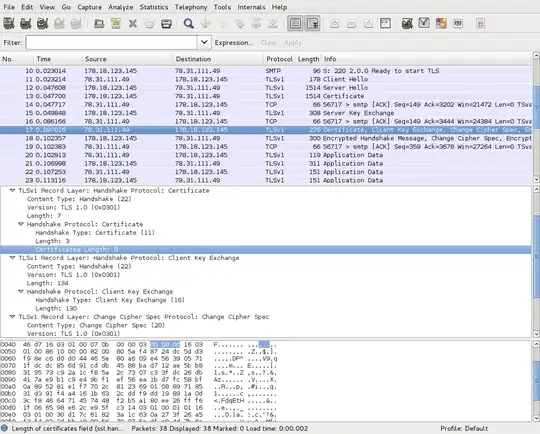This screenshot has width=540, height=434.
Task: Toggle auto-scroll in live capture button
Action: pyautogui.click(x=312, y=23)
